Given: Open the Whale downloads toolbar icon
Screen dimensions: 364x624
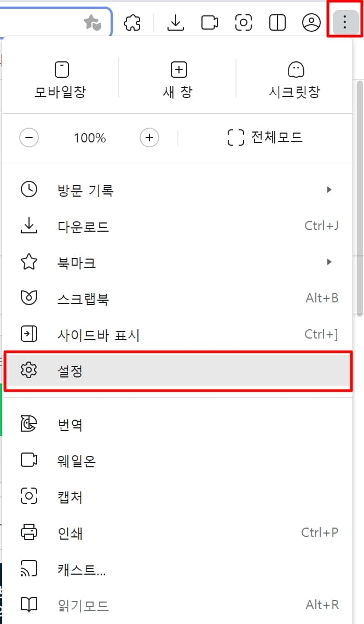Looking at the screenshot, I should coord(175,22).
